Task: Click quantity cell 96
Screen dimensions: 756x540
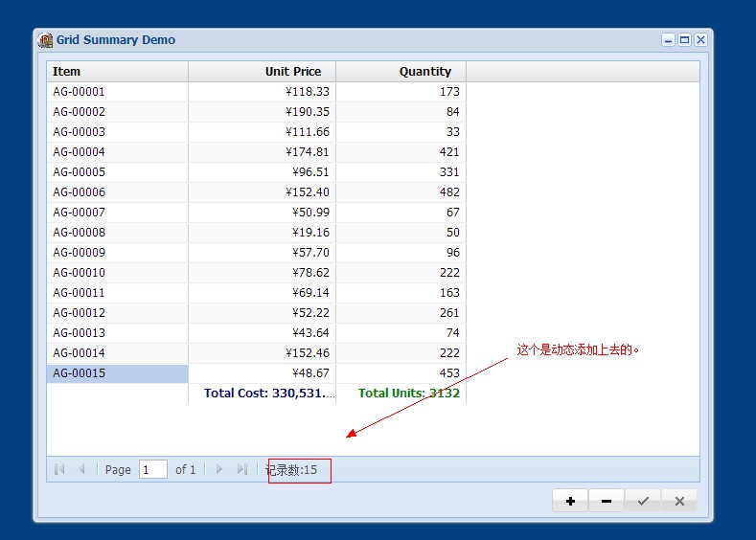Action: (401, 253)
